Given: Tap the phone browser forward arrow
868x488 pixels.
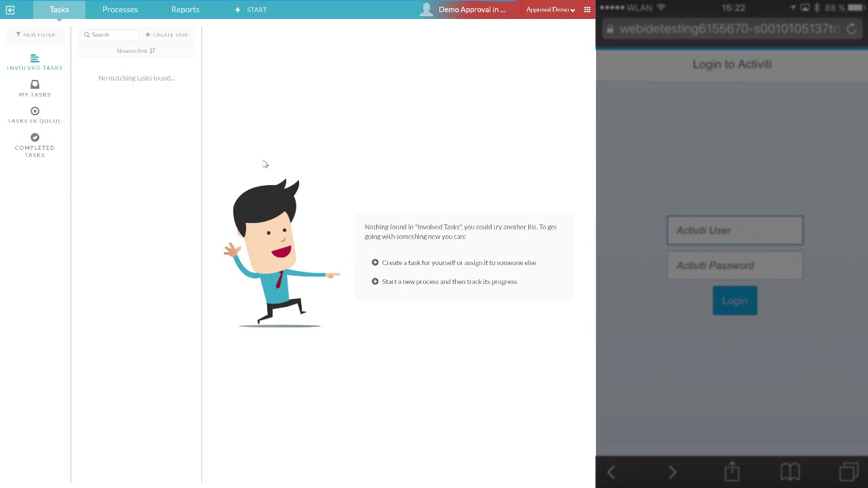Looking at the screenshot, I should point(672,472).
